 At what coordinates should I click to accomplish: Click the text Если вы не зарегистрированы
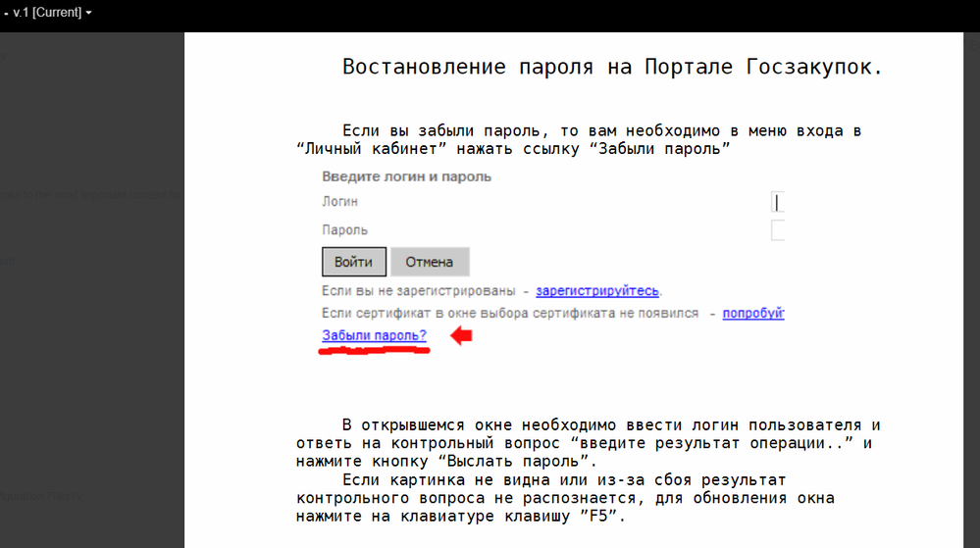click(418, 290)
